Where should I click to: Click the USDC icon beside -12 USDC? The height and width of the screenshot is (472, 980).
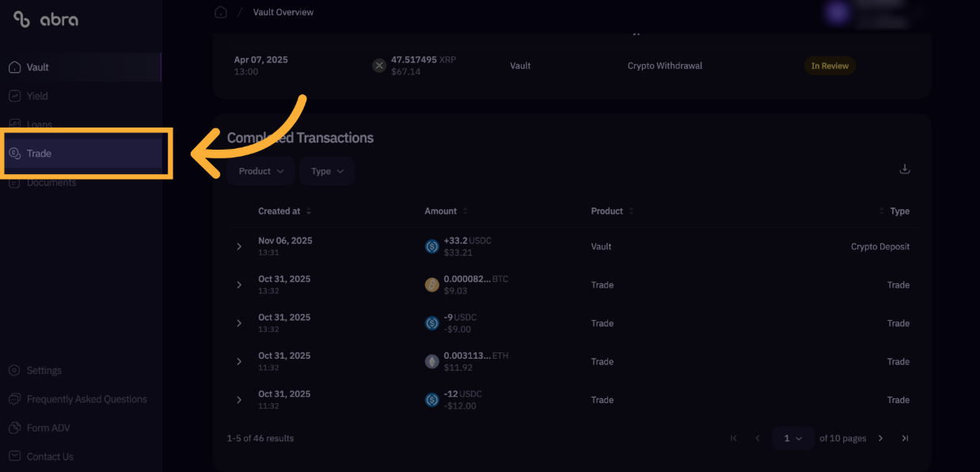(x=431, y=400)
